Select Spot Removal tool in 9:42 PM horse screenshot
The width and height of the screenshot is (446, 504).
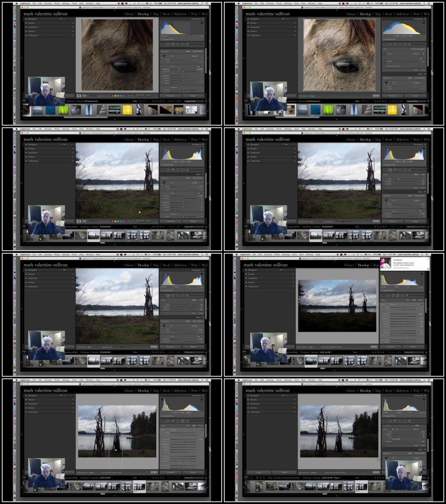pos(168,44)
